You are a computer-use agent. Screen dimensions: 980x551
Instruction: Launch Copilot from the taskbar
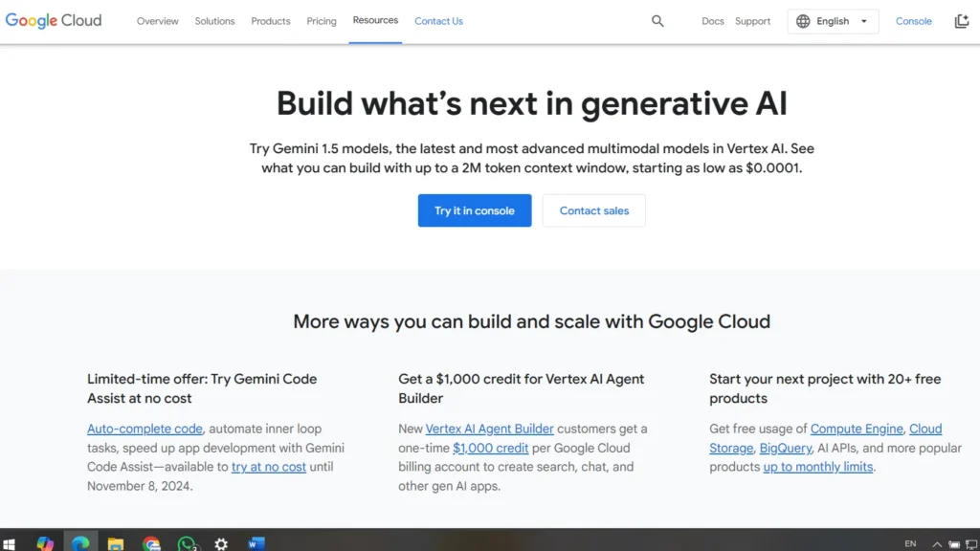tap(45, 544)
